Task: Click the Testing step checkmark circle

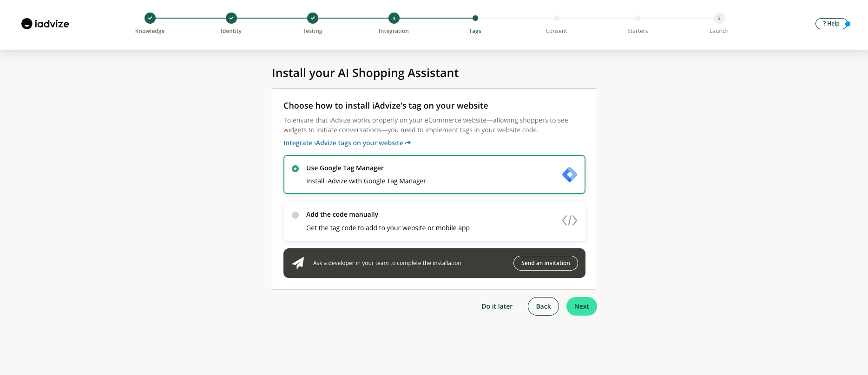Action: tap(312, 18)
